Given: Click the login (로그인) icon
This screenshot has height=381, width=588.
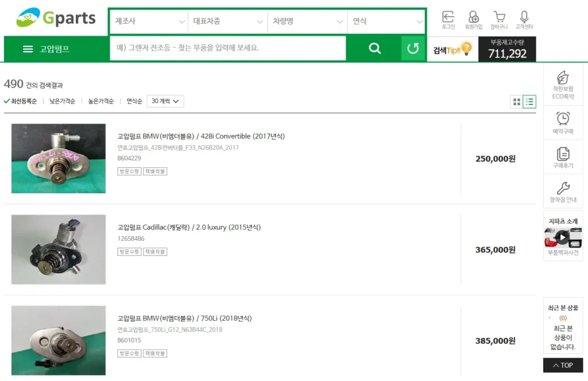Looking at the screenshot, I should [x=448, y=18].
